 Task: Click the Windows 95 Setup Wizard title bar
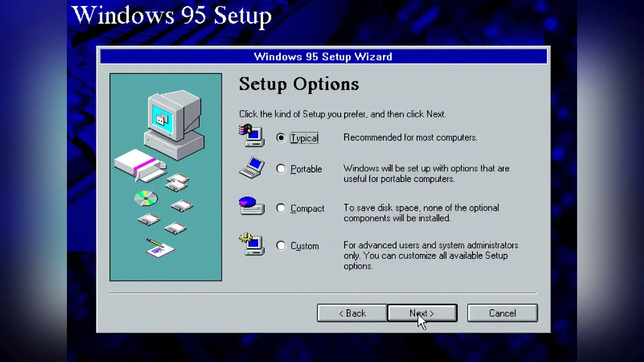tap(323, 56)
